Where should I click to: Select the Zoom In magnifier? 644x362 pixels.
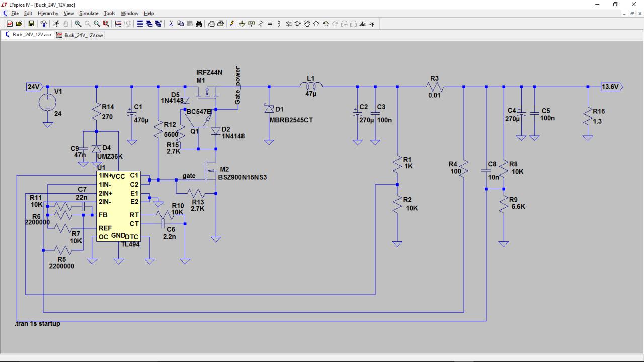[x=78, y=24]
